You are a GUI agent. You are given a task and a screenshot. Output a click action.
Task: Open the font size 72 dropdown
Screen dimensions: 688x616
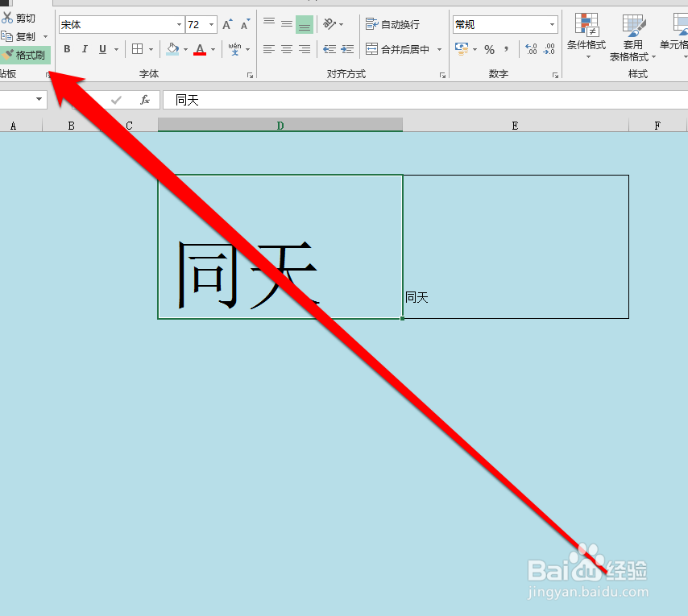(x=211, y=24)
